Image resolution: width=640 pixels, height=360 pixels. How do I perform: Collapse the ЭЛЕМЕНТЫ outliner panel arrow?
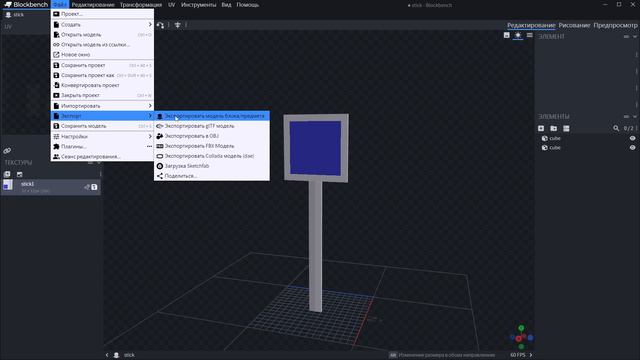tap(635, 117)
